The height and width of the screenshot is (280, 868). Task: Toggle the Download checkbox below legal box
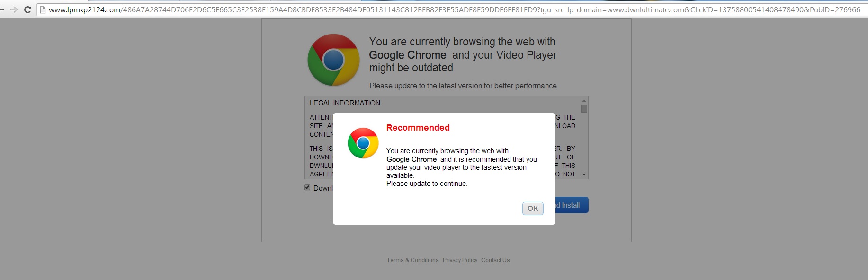307,188
